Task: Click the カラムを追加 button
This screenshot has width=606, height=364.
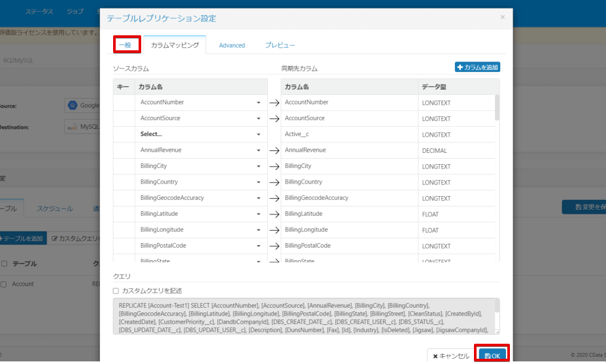Action: click(x=477, y=67)
